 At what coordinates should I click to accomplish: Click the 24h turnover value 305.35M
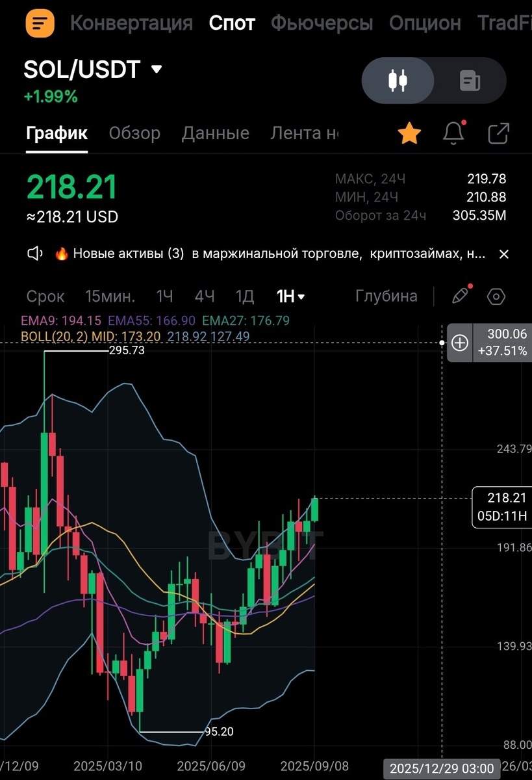click(x=479, y=215)
